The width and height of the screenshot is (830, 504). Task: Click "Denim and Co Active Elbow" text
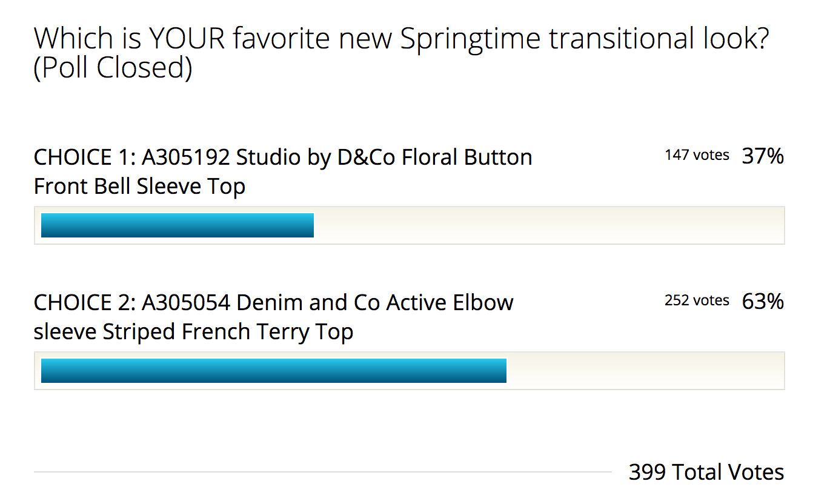pos(374,302)
